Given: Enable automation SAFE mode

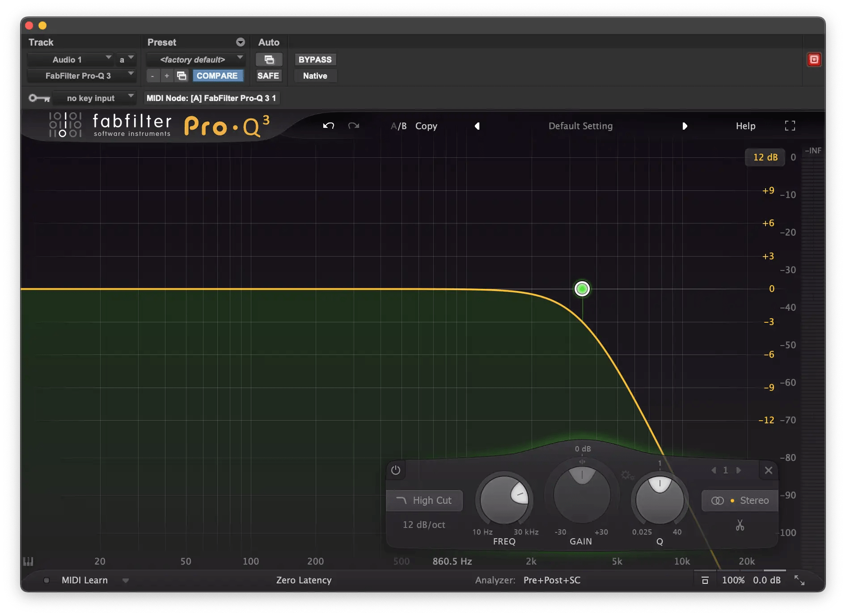Looking at the screenshot, I should pyautogui.click(x=268, y=76).
